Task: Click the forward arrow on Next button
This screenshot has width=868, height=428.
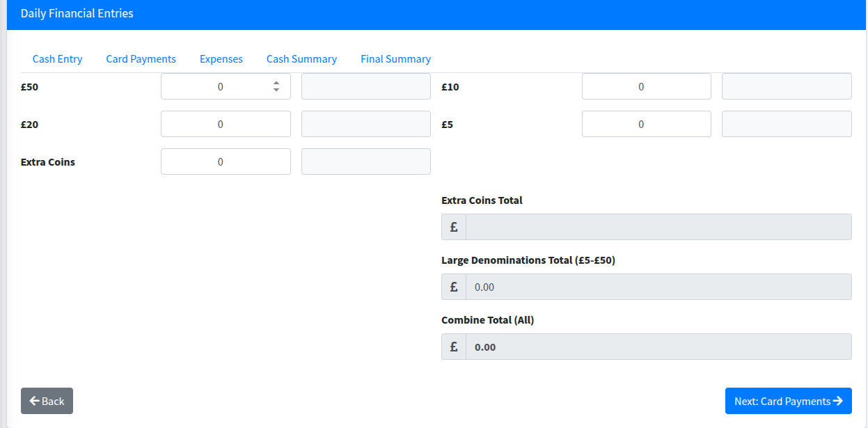Action: [838, 401]
